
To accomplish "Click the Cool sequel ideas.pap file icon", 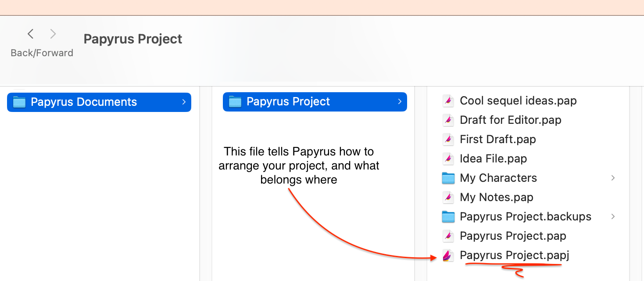I will point(448,101).
